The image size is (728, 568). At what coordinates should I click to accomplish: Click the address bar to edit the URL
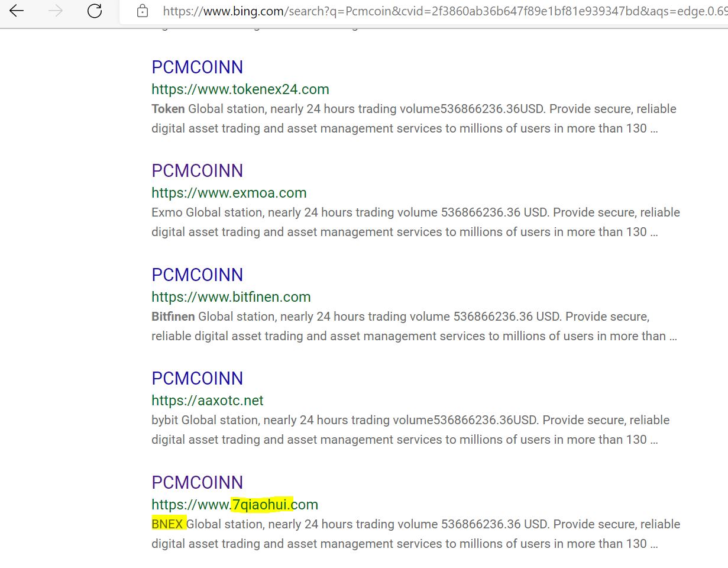click(x=414, y=11)
